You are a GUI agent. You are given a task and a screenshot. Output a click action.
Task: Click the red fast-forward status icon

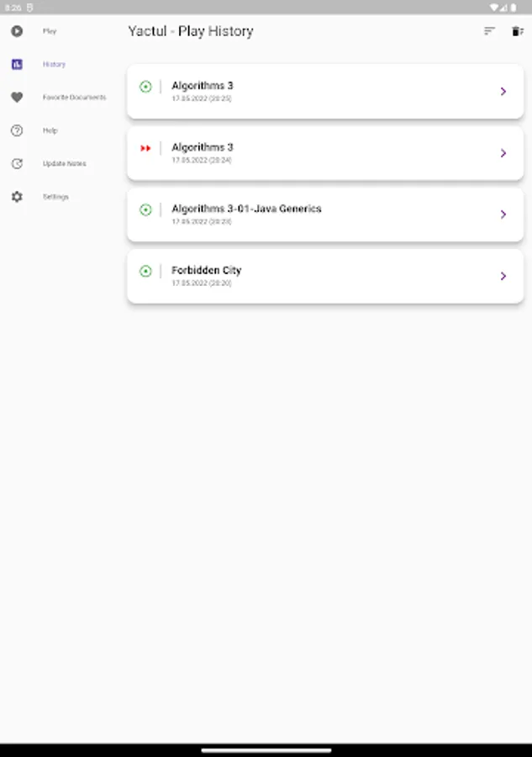tap(145, 148)
